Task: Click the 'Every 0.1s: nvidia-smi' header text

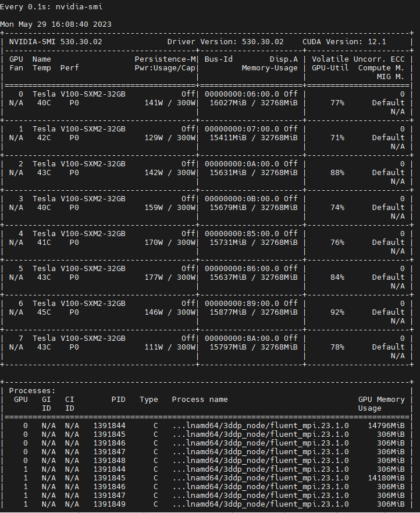Action: coord(51,7)
